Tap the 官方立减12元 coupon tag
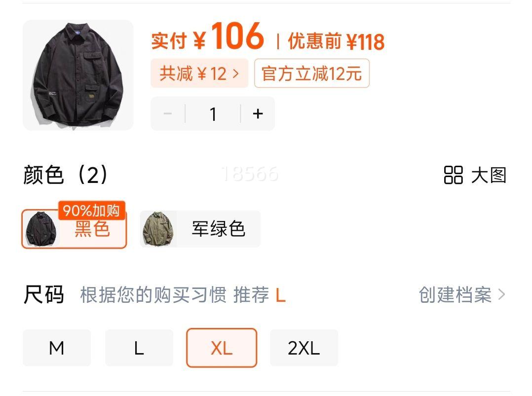Screen dimensions: 532x396 pyautogui.click(x=312, y=73)
